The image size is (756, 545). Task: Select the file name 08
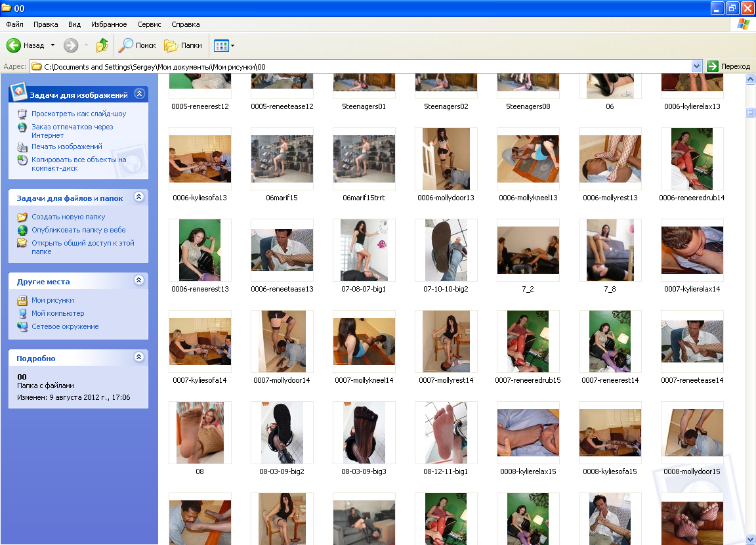tap(200, 471)
